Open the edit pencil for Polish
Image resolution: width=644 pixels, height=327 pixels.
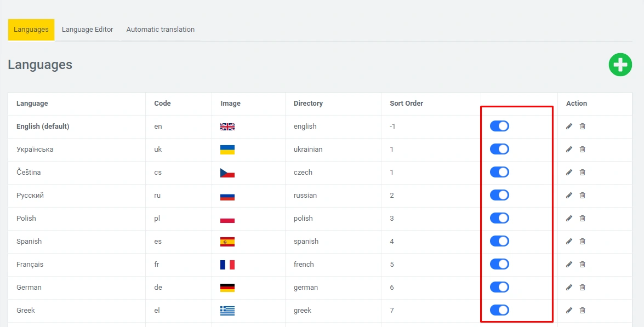(x=569, y=219)
